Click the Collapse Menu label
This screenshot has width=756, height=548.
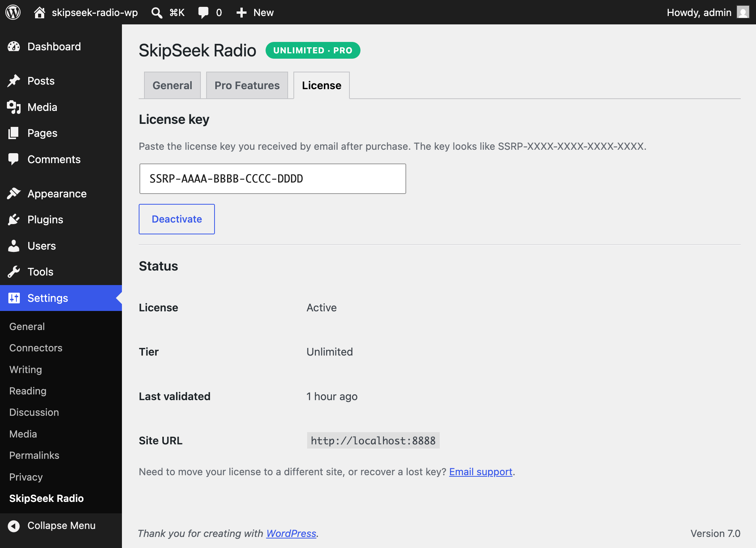pos(61,526)
